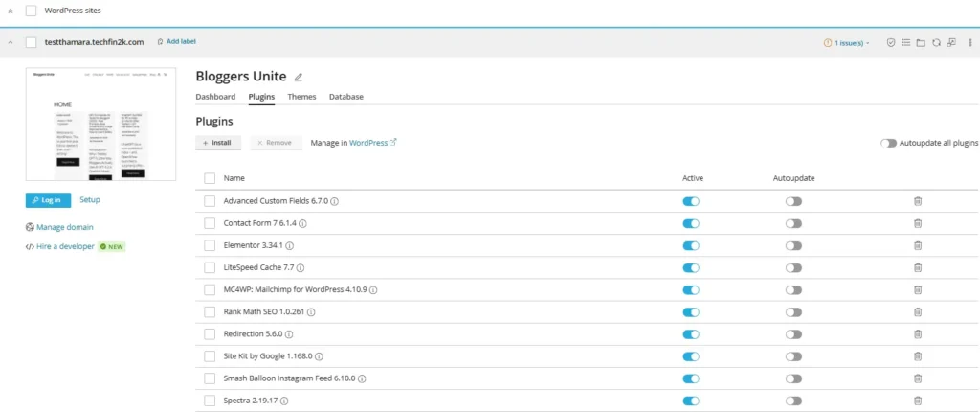The image size is (980, 412).
Task: Click trash icon for Spectra
Action: 918,401
